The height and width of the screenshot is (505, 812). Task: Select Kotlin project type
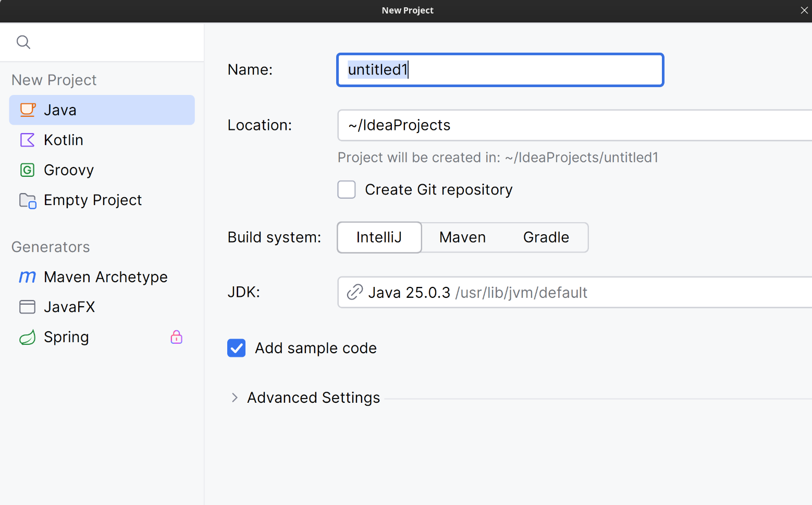102,140
